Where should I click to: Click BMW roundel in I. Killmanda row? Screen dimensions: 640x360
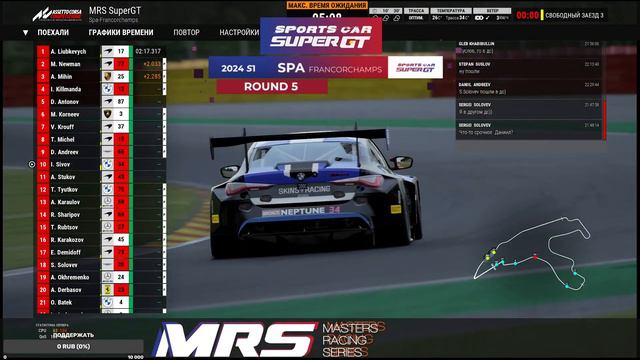107,89
